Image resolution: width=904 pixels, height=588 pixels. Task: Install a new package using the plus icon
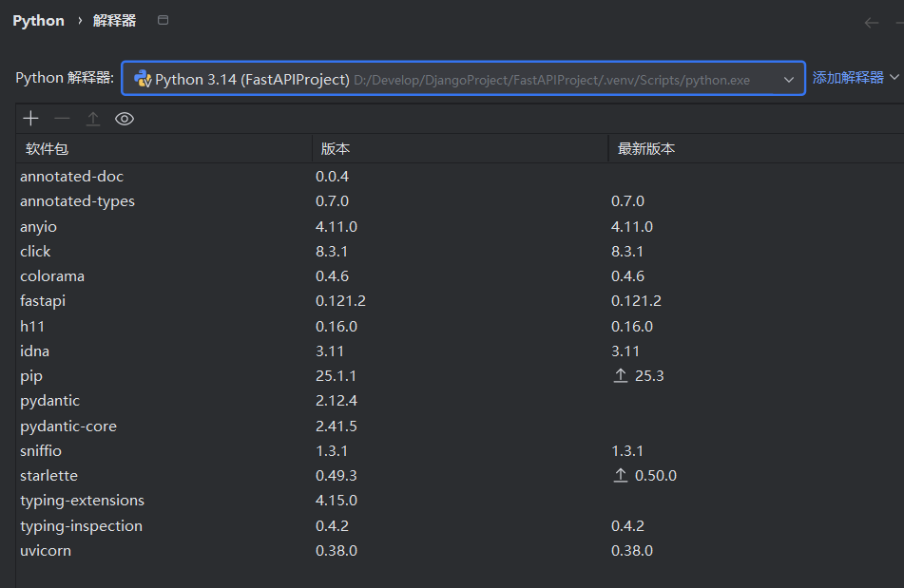click(30, 118)
